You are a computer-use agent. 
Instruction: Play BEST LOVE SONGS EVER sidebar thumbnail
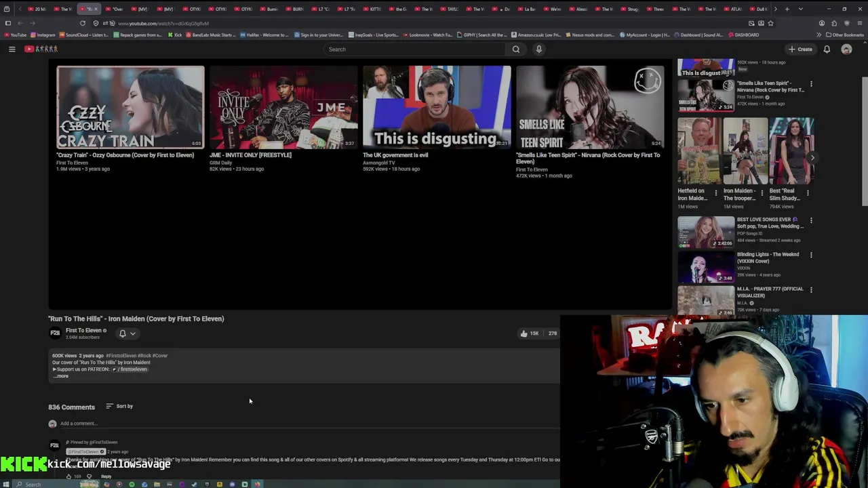click(705, 232)
